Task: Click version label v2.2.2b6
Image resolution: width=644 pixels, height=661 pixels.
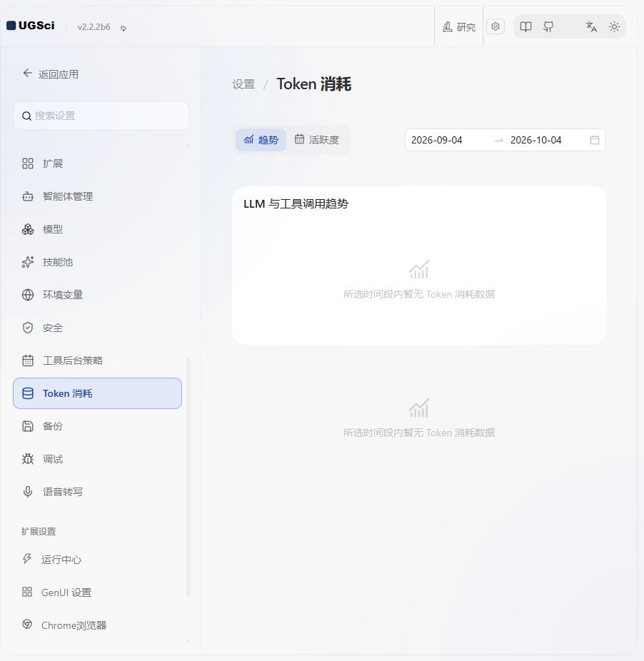Action: (94, 27)
